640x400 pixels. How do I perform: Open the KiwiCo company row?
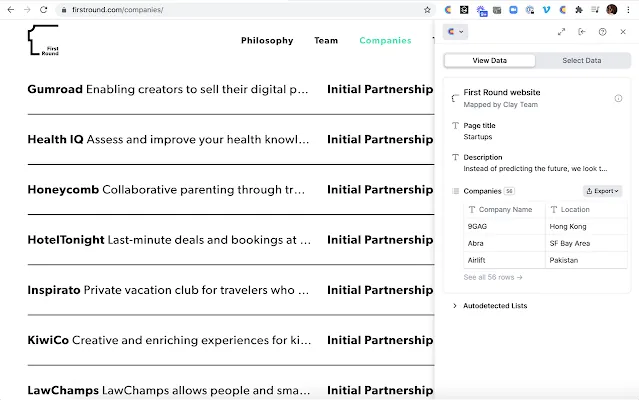[x=231, y=340]
